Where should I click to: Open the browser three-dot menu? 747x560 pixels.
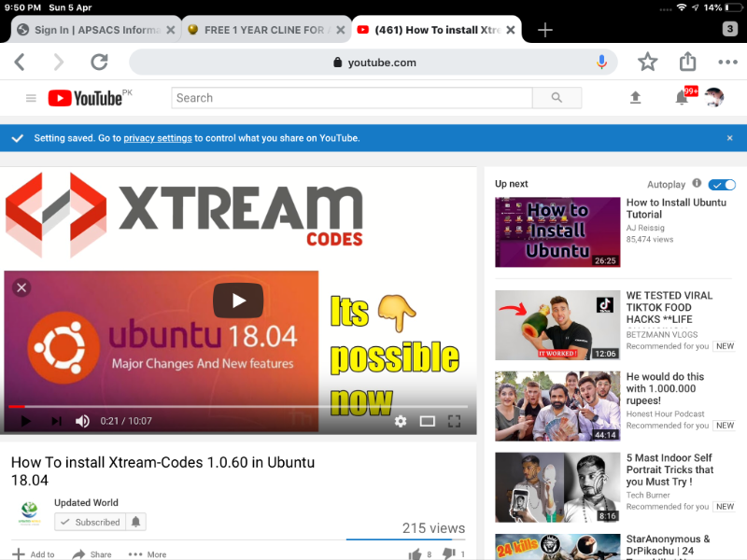[727, 63]
